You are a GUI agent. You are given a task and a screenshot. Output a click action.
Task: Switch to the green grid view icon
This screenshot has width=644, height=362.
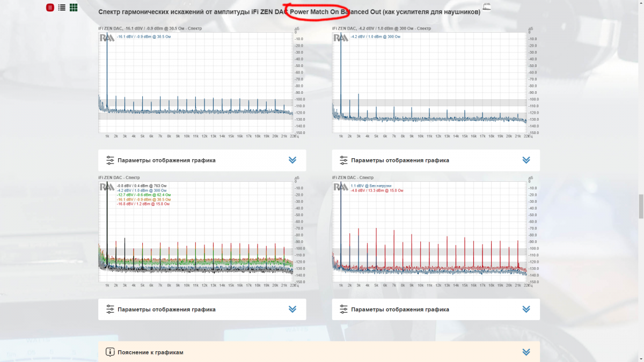74,8
